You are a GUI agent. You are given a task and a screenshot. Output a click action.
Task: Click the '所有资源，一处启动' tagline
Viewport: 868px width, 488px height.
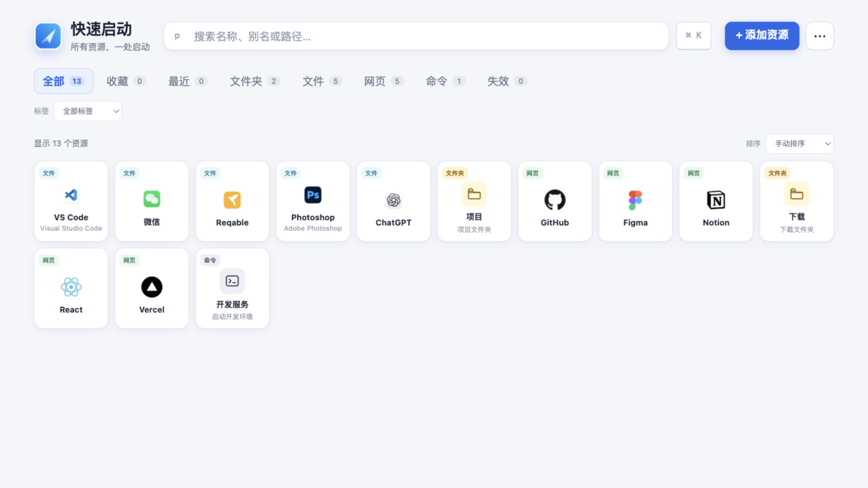tap(110, 47)
